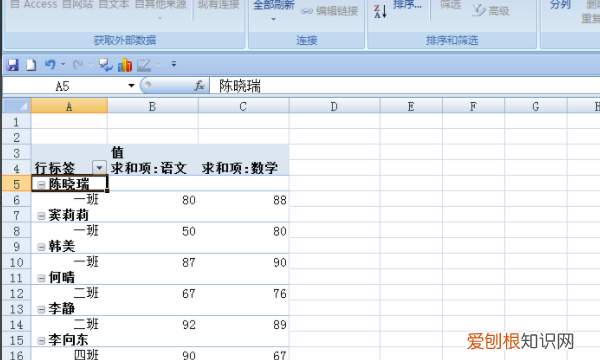This screenshot has height=360, width=600.
Task: Click the 一班 cell under 陈晓瑞
Action: tap(69, 200)
